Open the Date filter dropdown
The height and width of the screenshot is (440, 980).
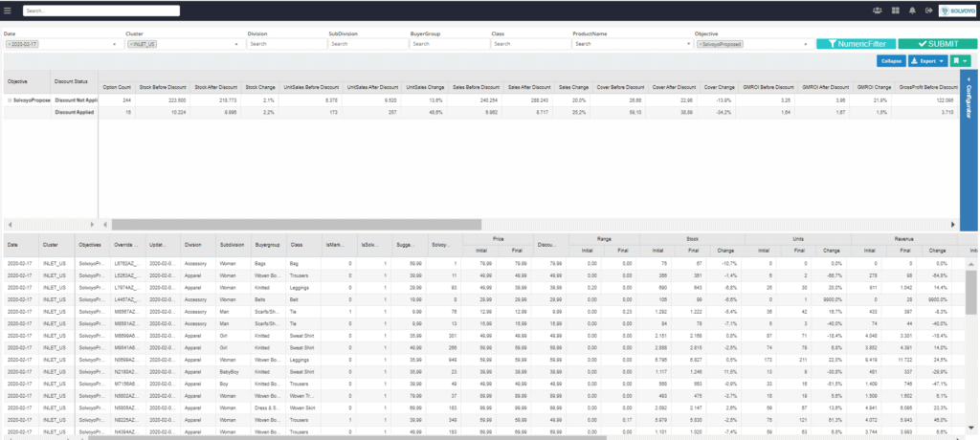[115, 44]
